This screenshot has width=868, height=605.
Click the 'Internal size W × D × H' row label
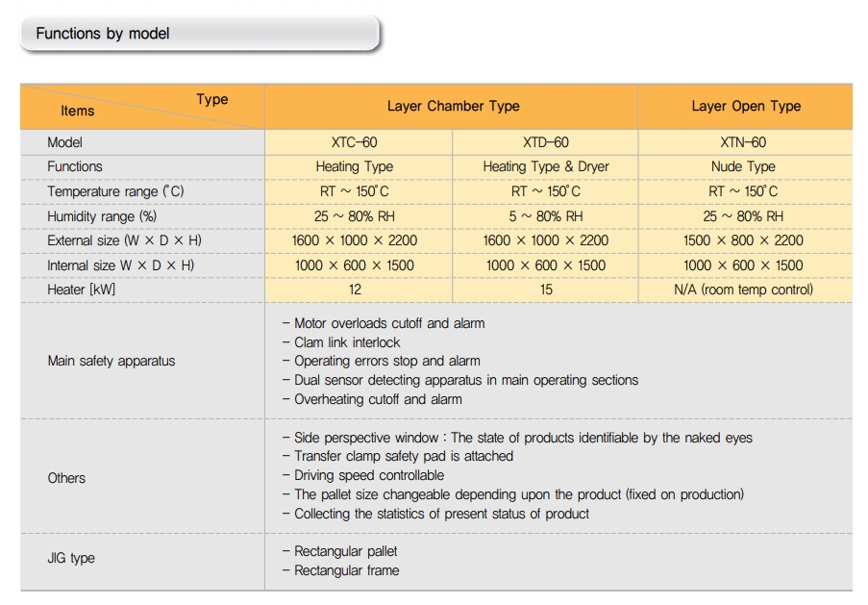pos(121,265)
